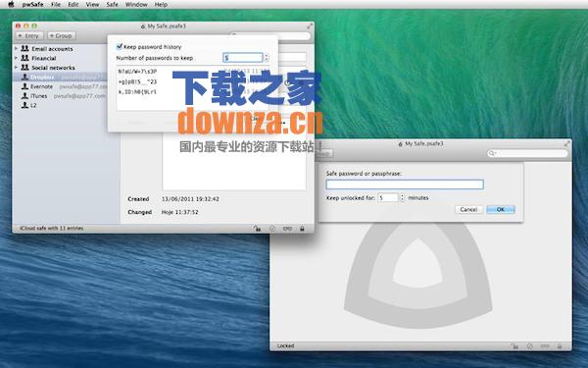
Task: Open the File menu
Action: click(56, 5)
